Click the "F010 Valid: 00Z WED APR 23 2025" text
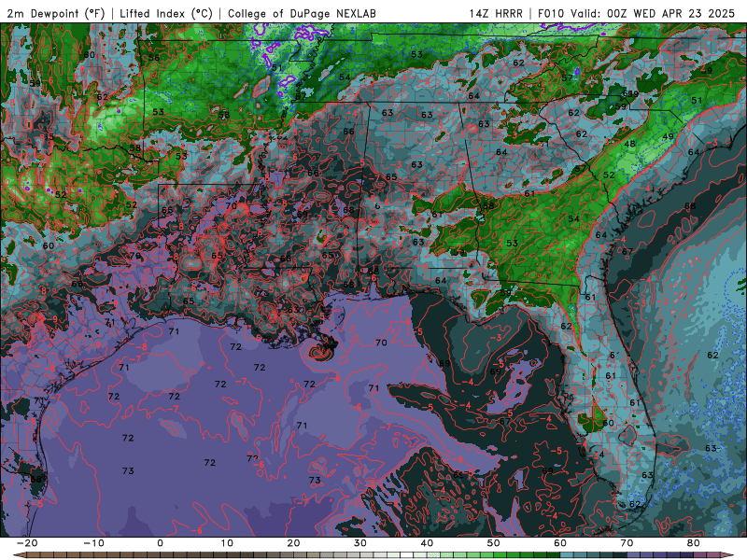 [636, 13]
